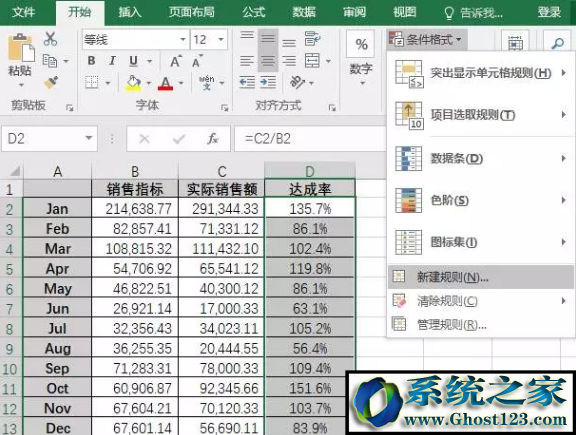Open 图标集 submenu
Screen dimensions: 576x435
click(480, 242)
